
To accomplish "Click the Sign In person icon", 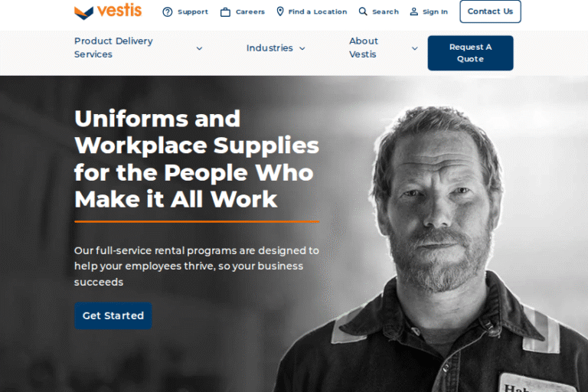I will 413,11.
